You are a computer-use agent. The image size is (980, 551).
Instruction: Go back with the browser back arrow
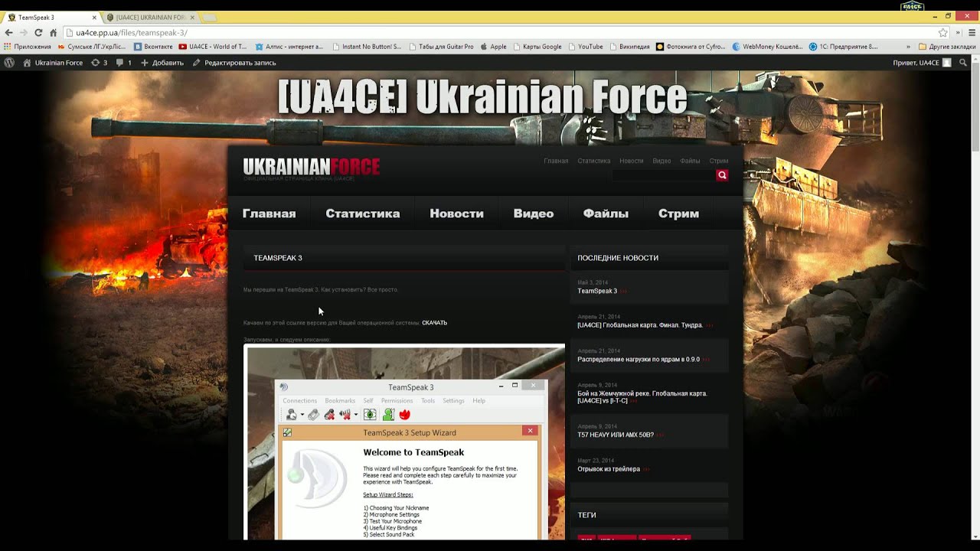(8, 33)
